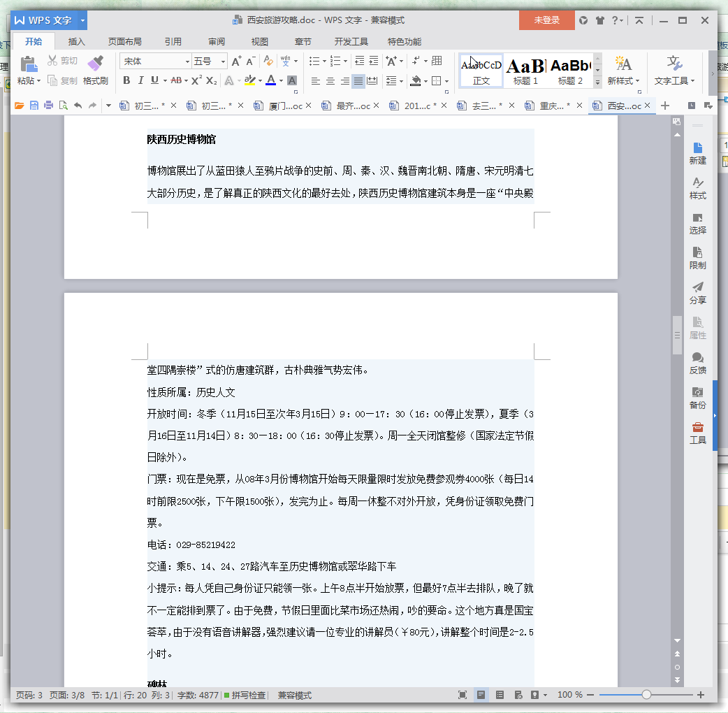Open the 五号 font size dropdown
728x713 pixels.
223,62
